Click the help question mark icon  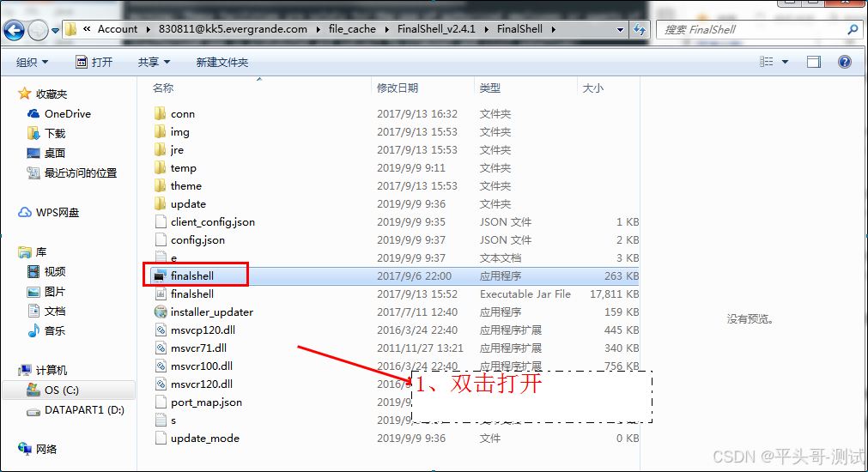[x=844, y=62]
